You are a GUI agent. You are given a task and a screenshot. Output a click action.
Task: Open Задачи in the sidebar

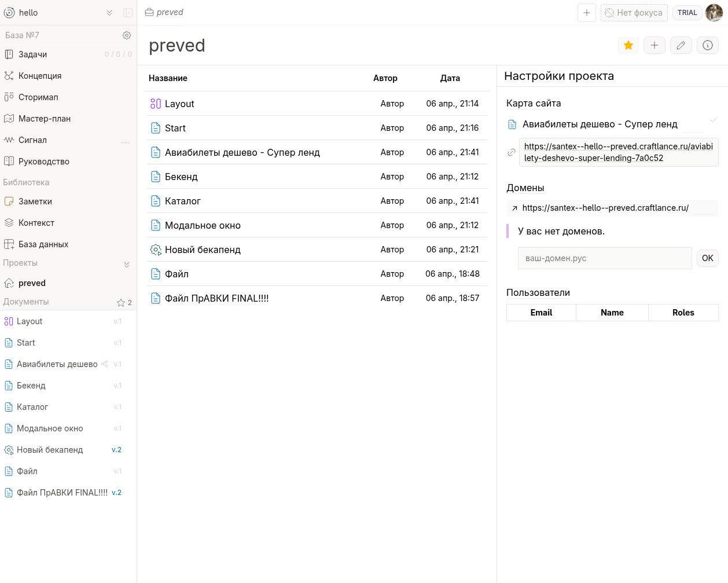tap(33, 54)
